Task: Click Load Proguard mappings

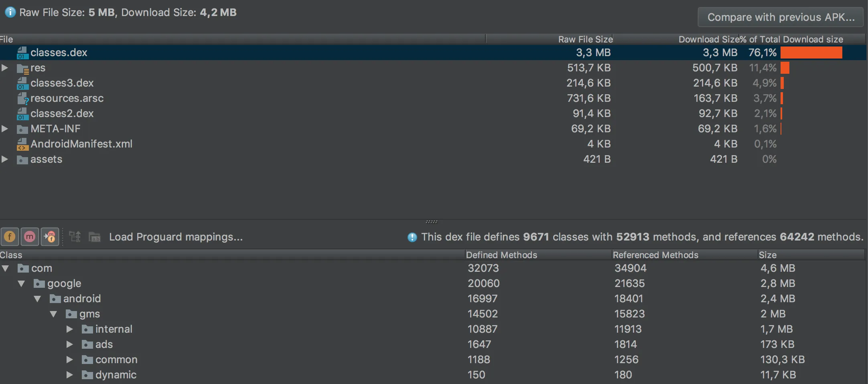Action: (176, 237)
